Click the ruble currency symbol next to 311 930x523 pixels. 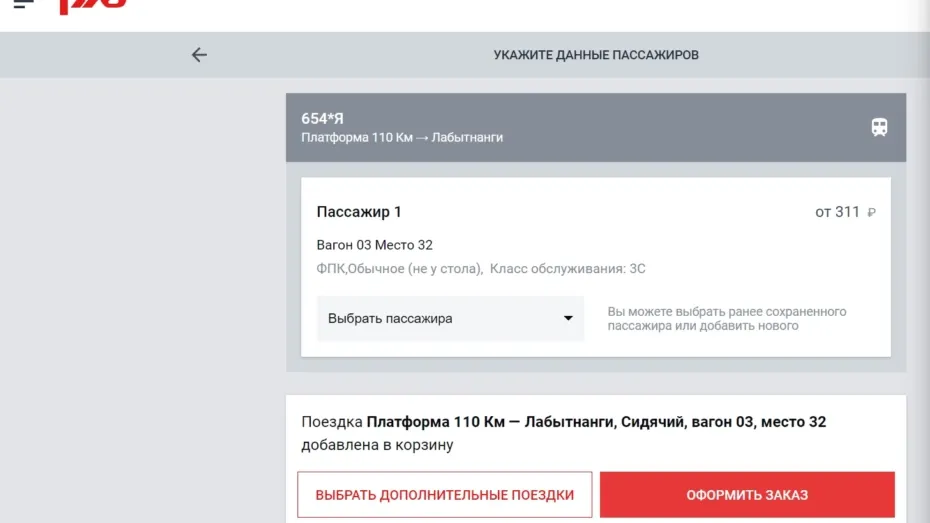pyautogui.click(x=871, y=212)
